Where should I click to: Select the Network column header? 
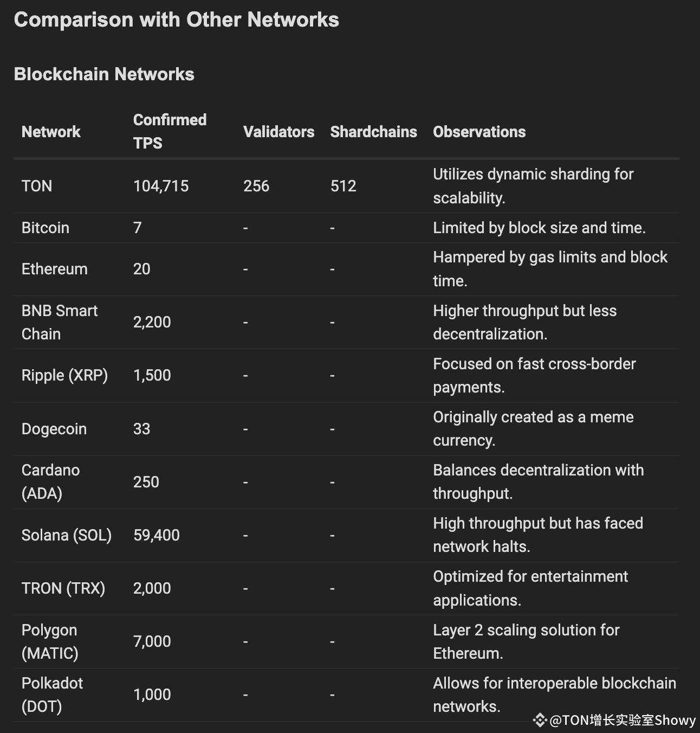click(x=51, y=132)
